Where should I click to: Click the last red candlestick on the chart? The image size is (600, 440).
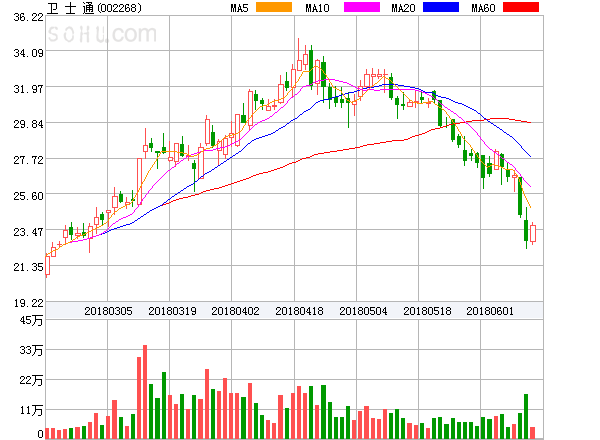(x=533, y=233)
